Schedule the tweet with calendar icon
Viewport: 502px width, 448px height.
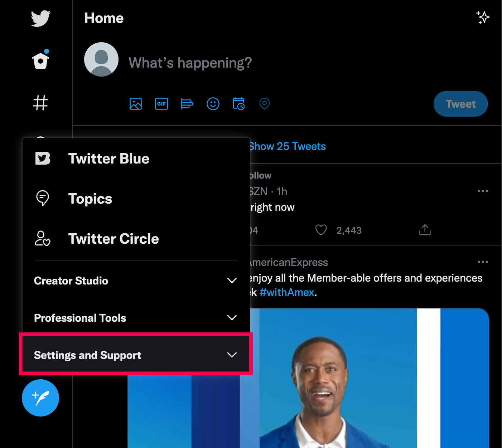(238, 104)
